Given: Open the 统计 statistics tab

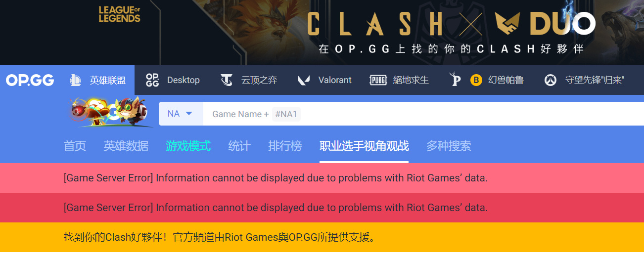Looking at the screenshot, I should (239, 146).
